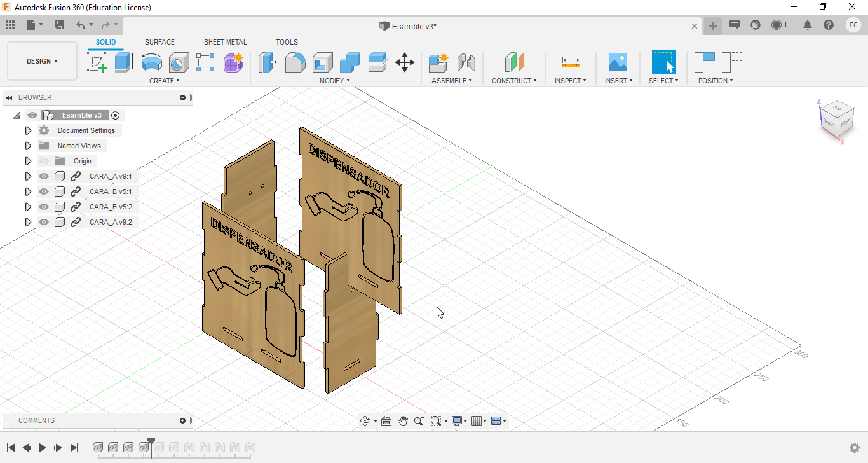The height and width of the screenshot is (463, 868).
Task: Click the Extrude tool icon
Action: coord(124,62)
